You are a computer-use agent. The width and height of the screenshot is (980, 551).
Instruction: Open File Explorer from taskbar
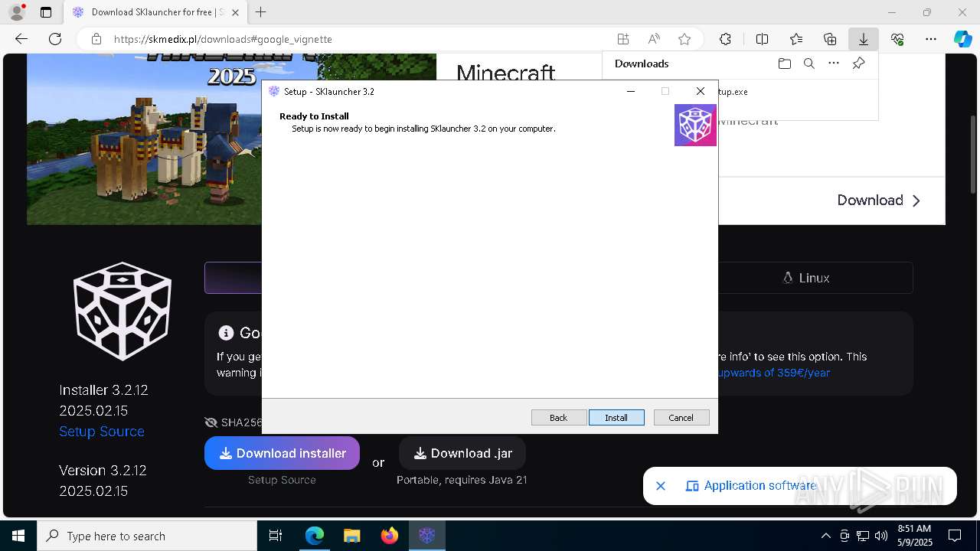(x=352, y=536)
